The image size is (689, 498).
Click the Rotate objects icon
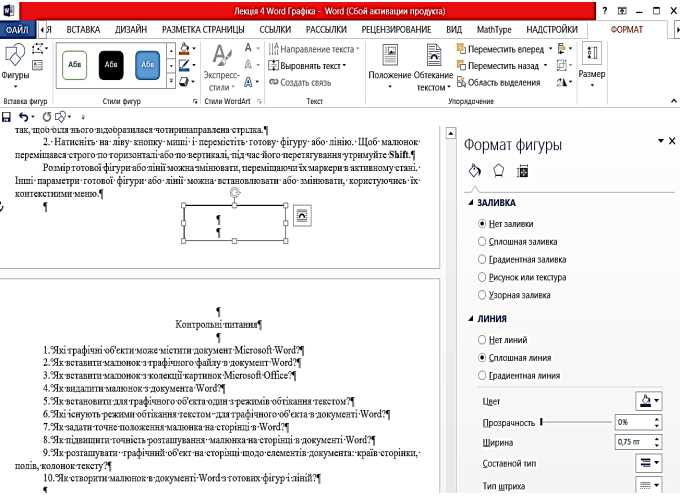click(564, 82)
